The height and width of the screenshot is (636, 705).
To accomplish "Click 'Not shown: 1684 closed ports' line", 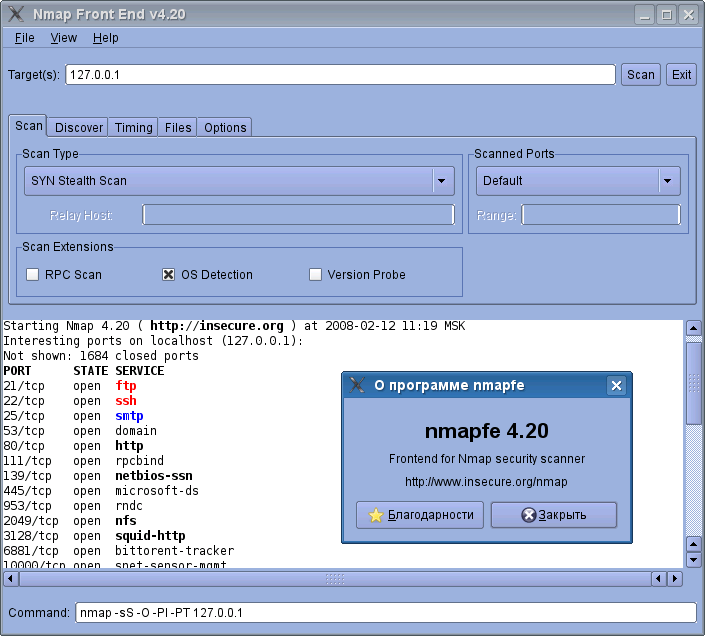I will (101, 356).
